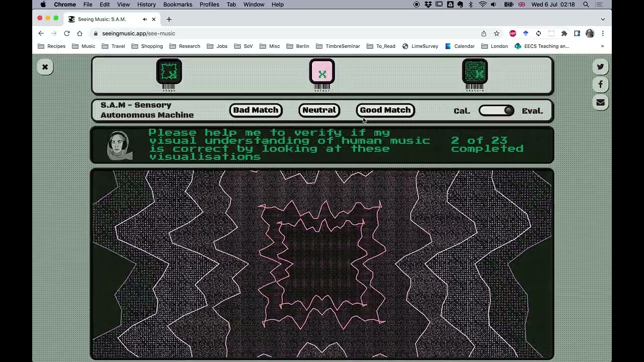Mute the Seeing Music tab audio

tap(145, 19)
